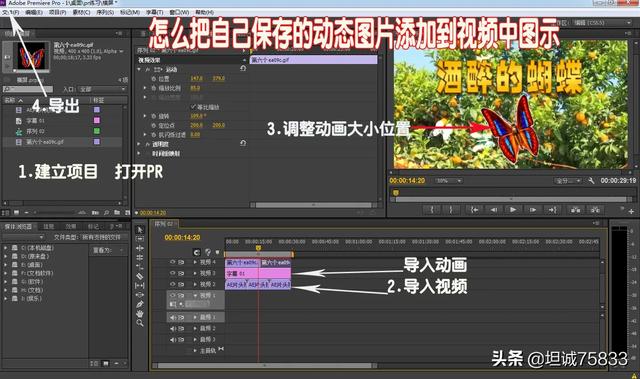Open program monitor wrench settings
The width and height of the screenshot is (640, 379).
coord(591,180)
